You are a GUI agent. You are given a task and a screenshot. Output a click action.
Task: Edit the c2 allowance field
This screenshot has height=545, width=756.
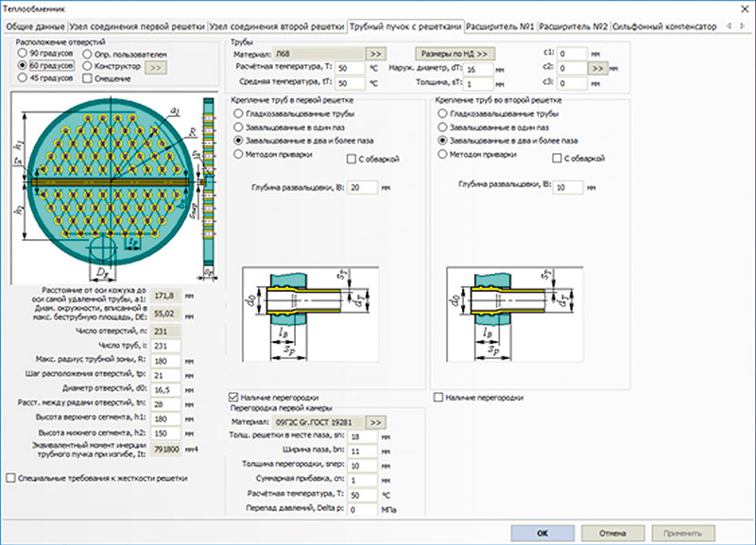click(573, 68)
